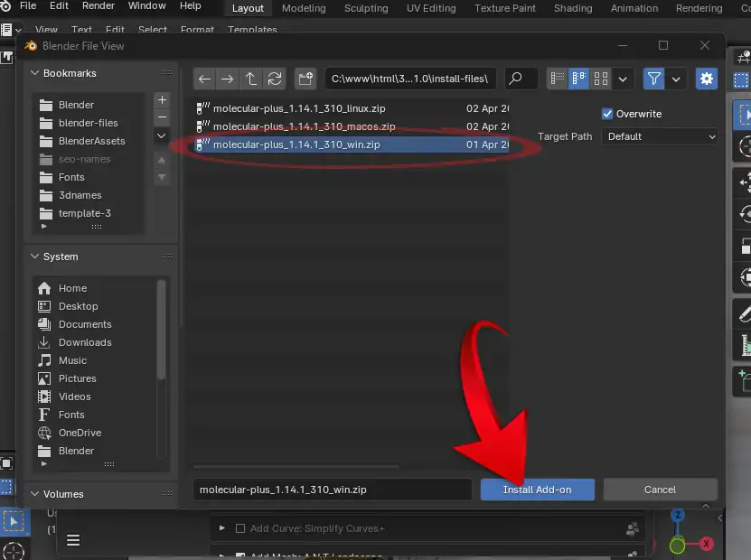Open the preferences hamburger menu
The width and height of the screenshot is (751, 560).
(73, 540)
